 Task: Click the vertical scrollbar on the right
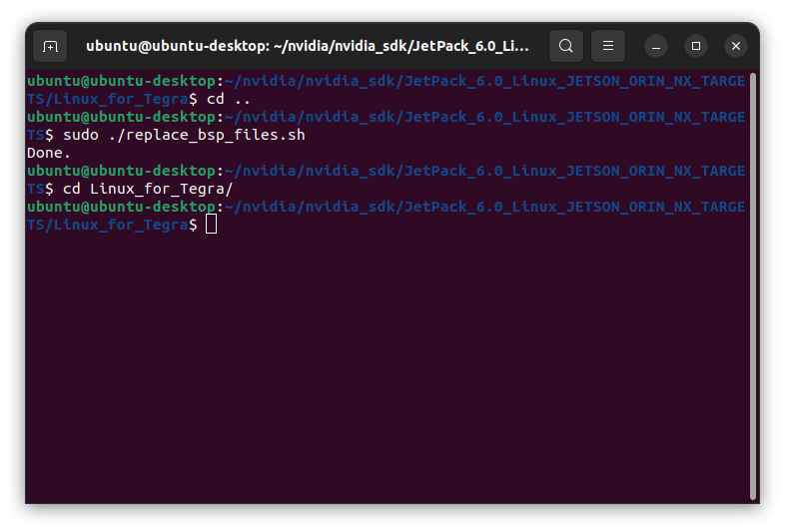pyautogui.click(x=752, y=286)
